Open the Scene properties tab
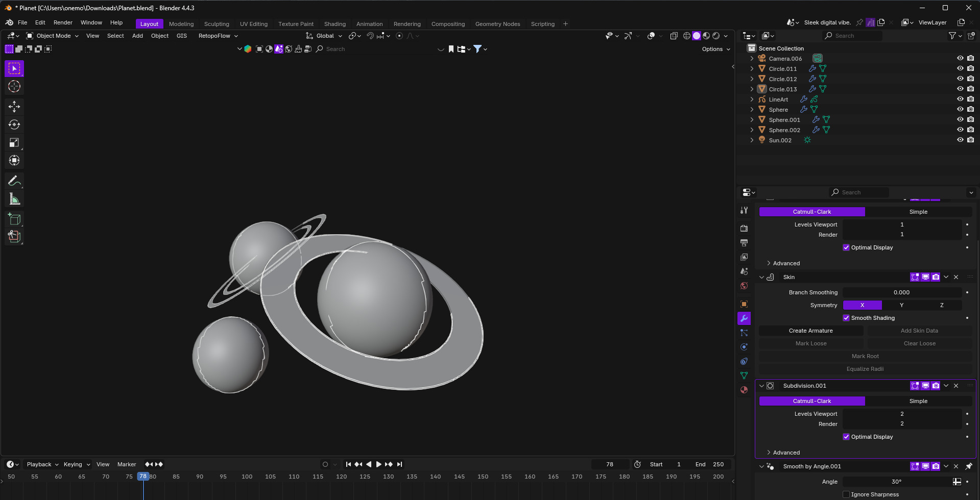 (744, 271)
